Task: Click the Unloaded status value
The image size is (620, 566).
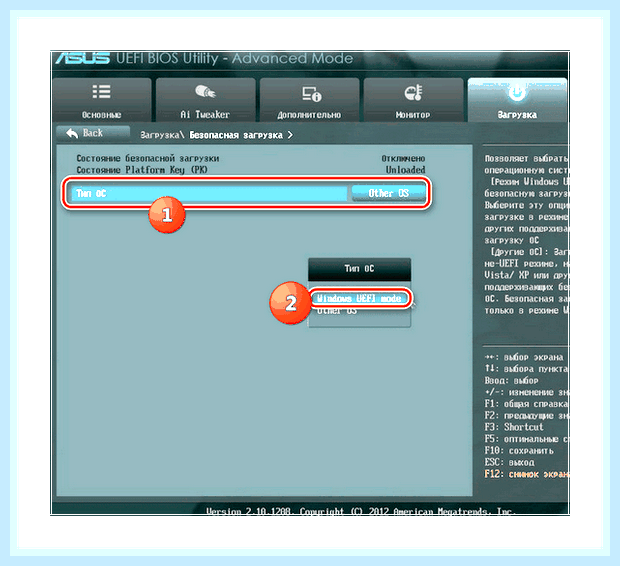Action: [x=405, y=170]
